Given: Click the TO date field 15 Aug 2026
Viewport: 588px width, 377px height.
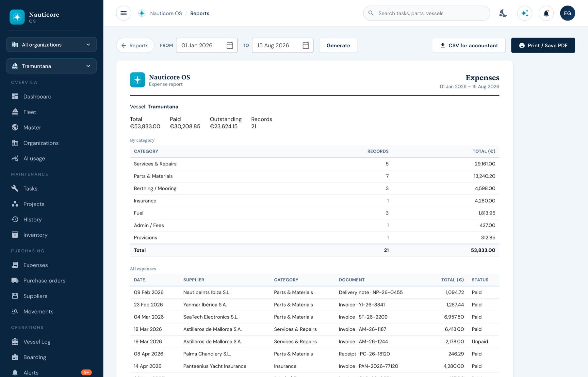Looking at the screenshot, I should click(282, 45).
